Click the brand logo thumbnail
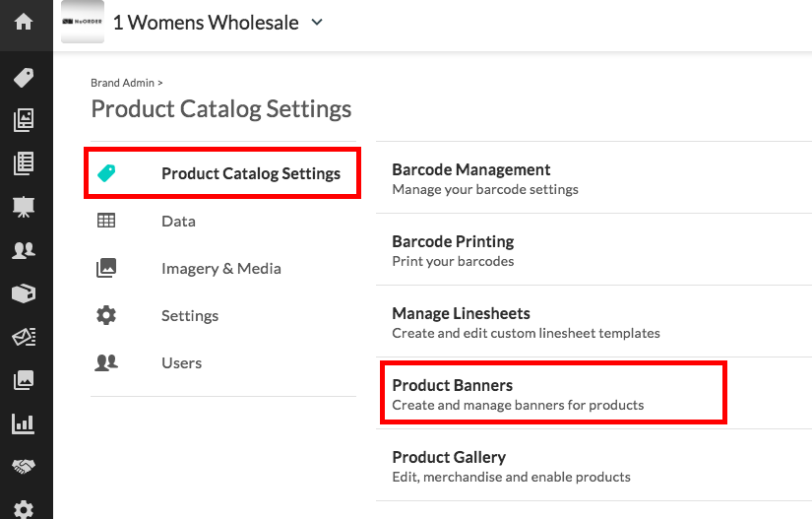 [x=83, y=22]
